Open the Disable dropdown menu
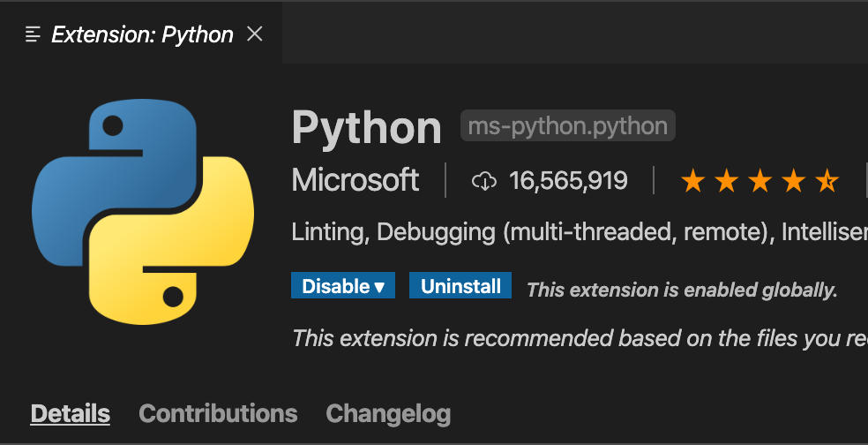868x445 pixels. pos(343,286)
